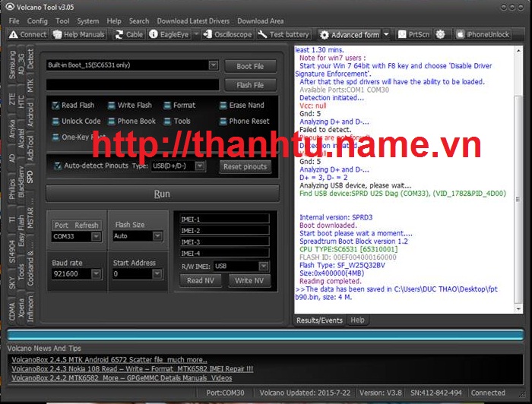Click the Reset pinouts button
The height and width of the screenshot is (404, 532).
pos(245,166)
